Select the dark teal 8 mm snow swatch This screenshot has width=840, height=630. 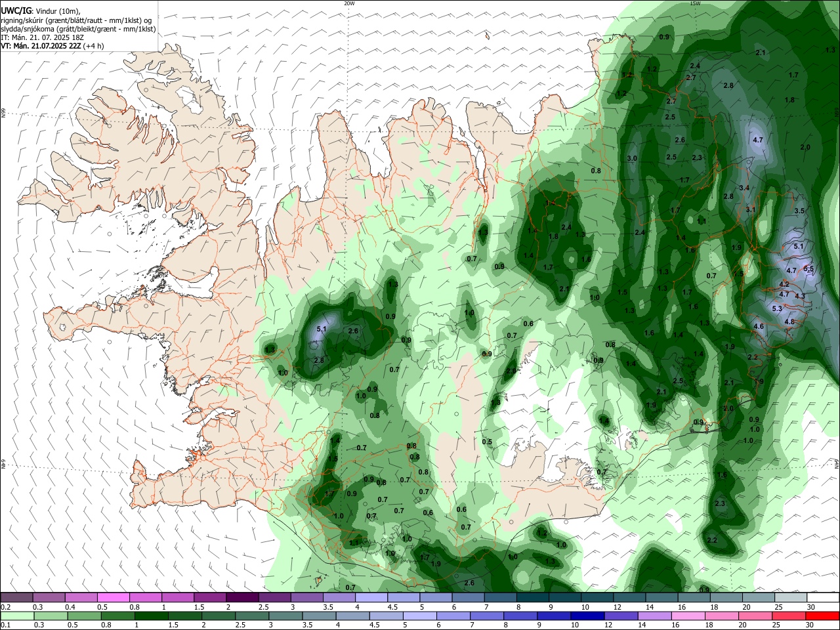532,598
